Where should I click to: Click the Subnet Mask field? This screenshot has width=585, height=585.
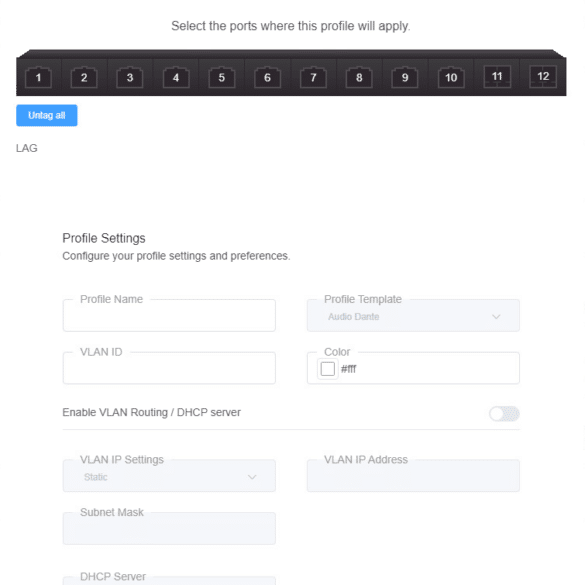click(169, 528)
